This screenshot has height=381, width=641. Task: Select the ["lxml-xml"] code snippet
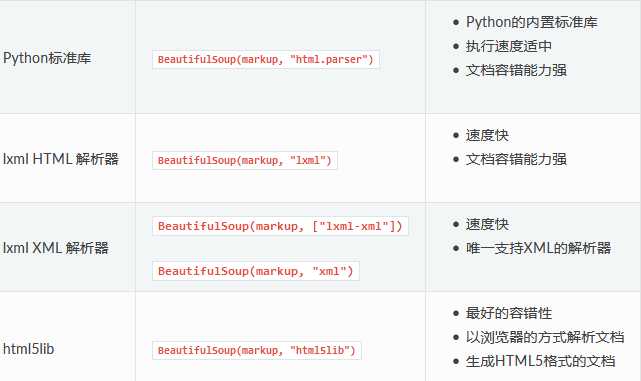(280, 226)
